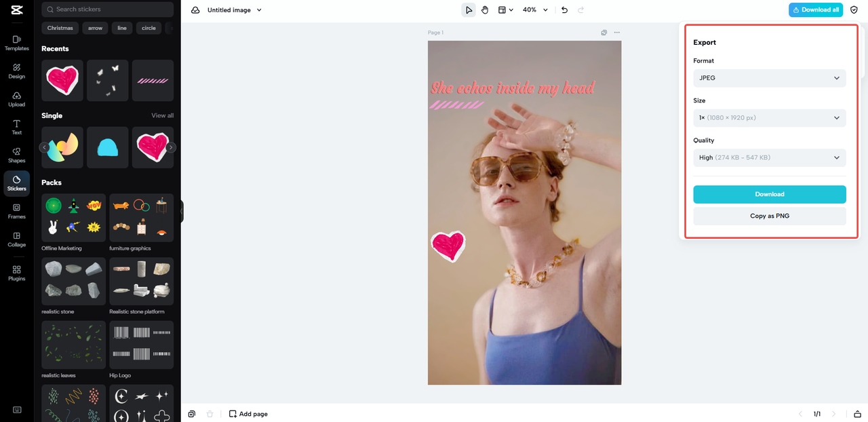
Task: Open the Format dropdown showing JPEG
Action: click(770, 78)
